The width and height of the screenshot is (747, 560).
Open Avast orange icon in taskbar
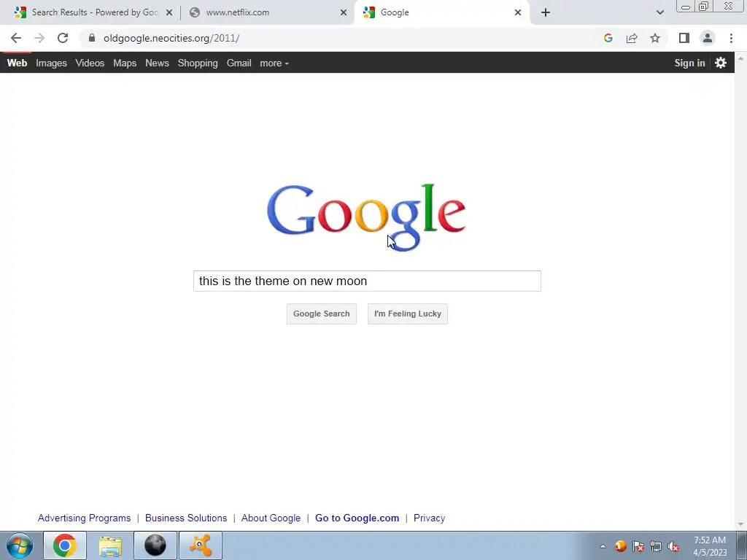coord(201,545)
